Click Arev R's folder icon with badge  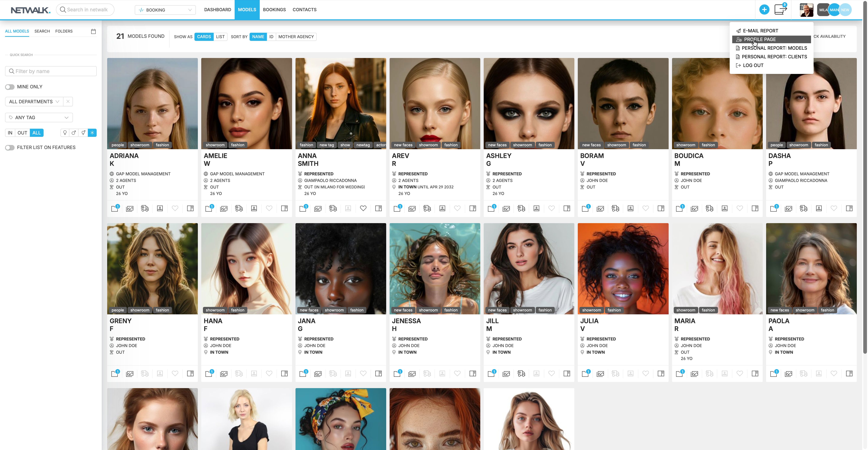pos(398,208)
